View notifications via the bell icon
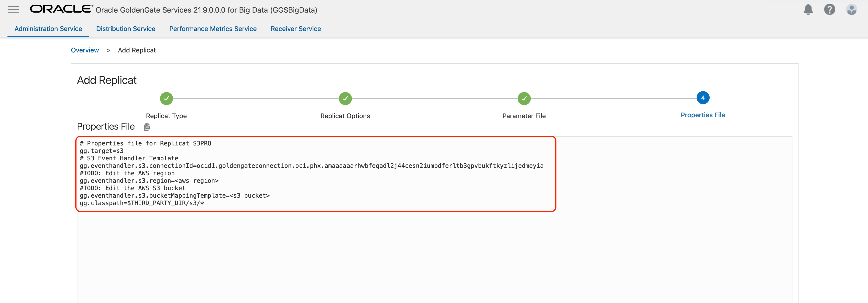Screen dimensions: 868x303 coord(808,9)
